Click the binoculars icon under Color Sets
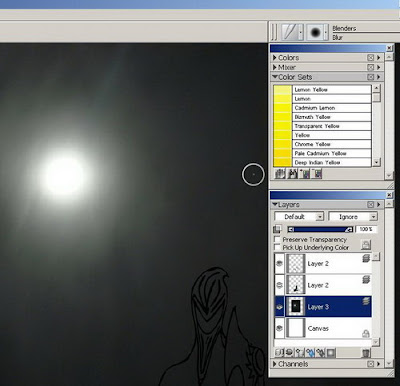The image size is (400, 386). [x=292, y=173]
